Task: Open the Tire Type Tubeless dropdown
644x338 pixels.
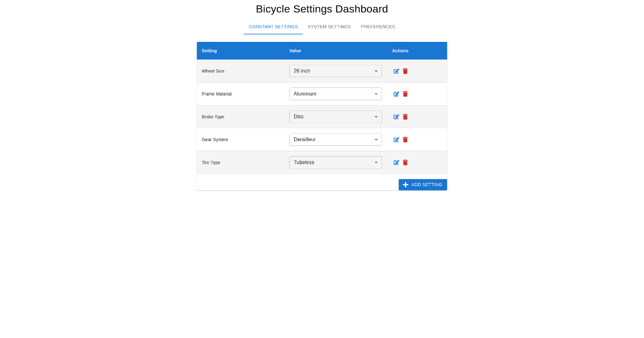Action: 335,163
